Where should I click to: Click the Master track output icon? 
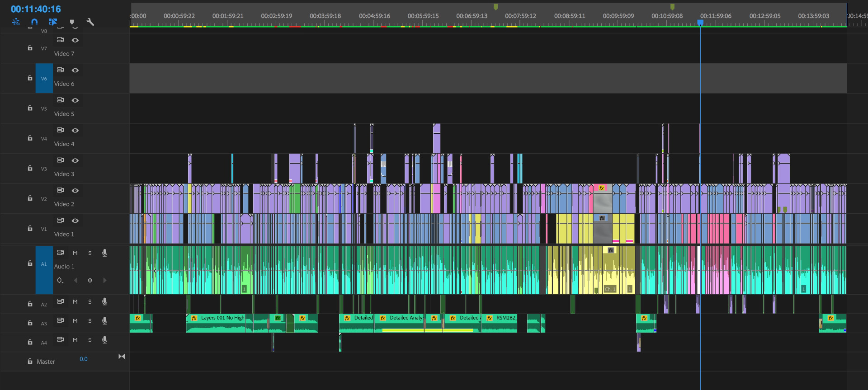[122, 357]
